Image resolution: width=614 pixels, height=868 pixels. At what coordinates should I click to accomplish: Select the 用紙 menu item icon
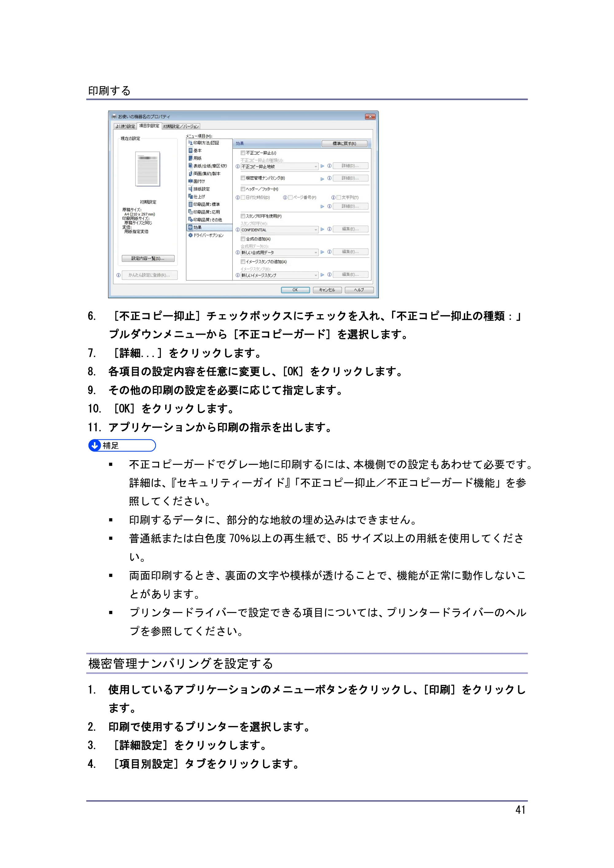pyautogui.click(x=190, y=158)
